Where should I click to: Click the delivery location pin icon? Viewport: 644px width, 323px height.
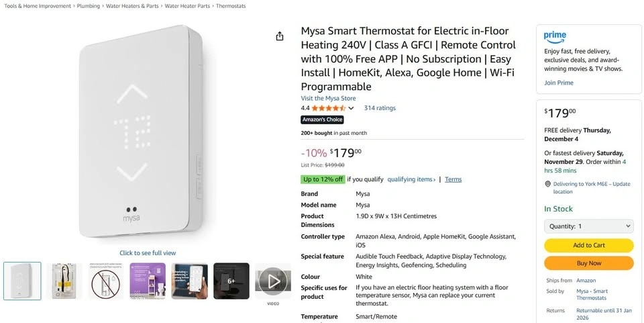(x=547, y=184)
